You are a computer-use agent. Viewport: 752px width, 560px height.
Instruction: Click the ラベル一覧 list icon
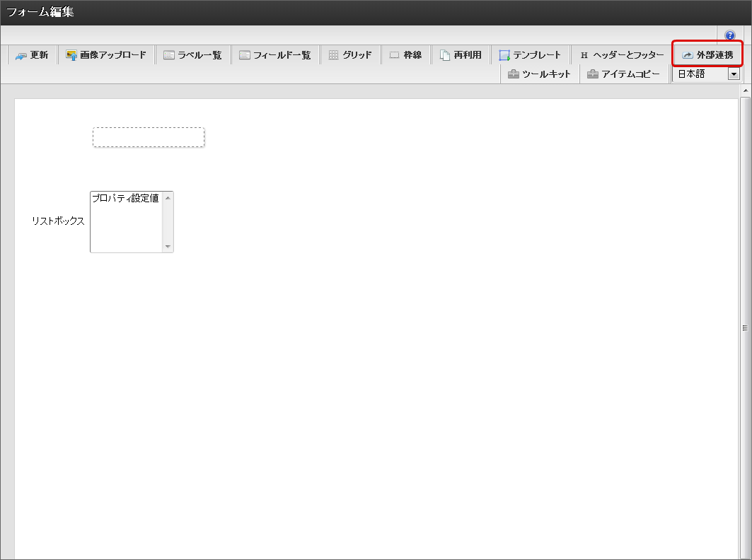pos(169,55)
